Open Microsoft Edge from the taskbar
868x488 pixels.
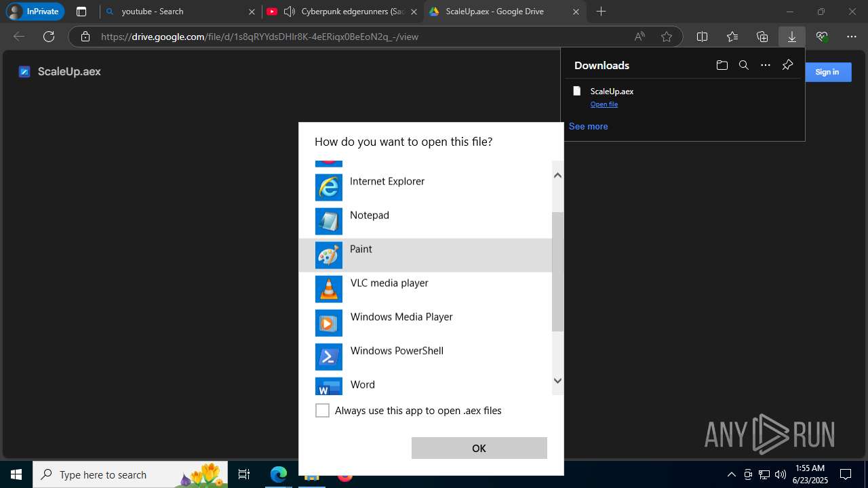point(279,474)
